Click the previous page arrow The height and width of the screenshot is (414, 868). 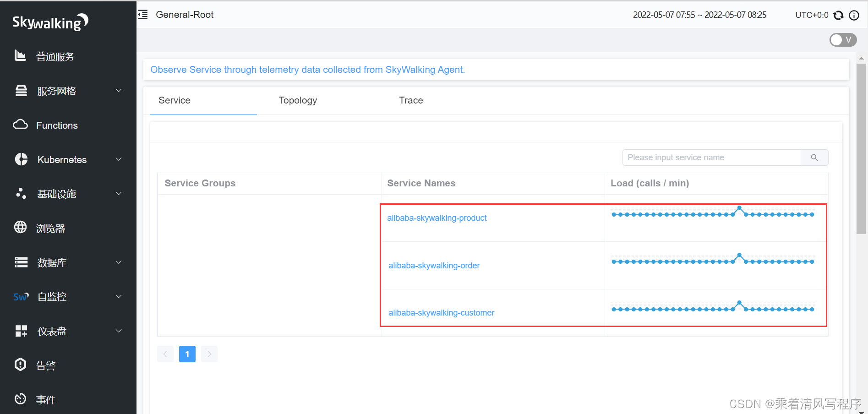[165, 354]
